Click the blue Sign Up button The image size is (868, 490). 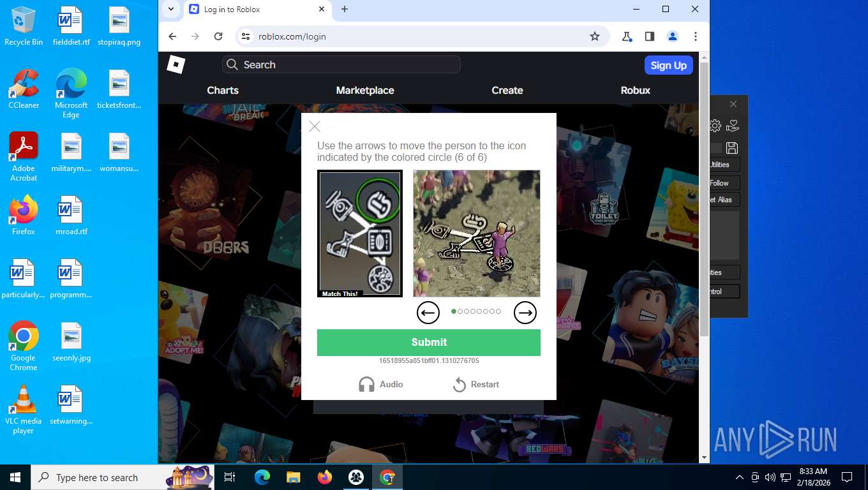click(668, 65)
